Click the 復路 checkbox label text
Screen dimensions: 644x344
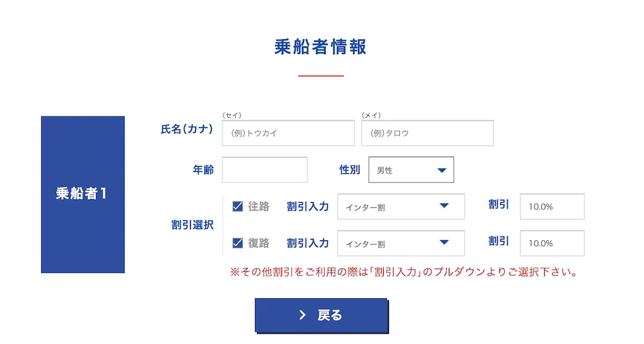pyautogui.click(x=259, y=244)
